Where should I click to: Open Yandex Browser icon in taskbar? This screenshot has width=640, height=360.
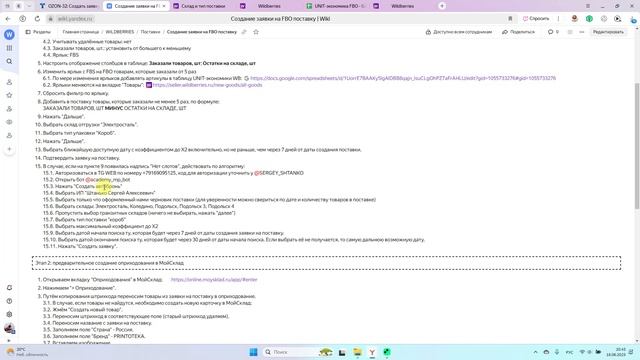pos(372,352)
